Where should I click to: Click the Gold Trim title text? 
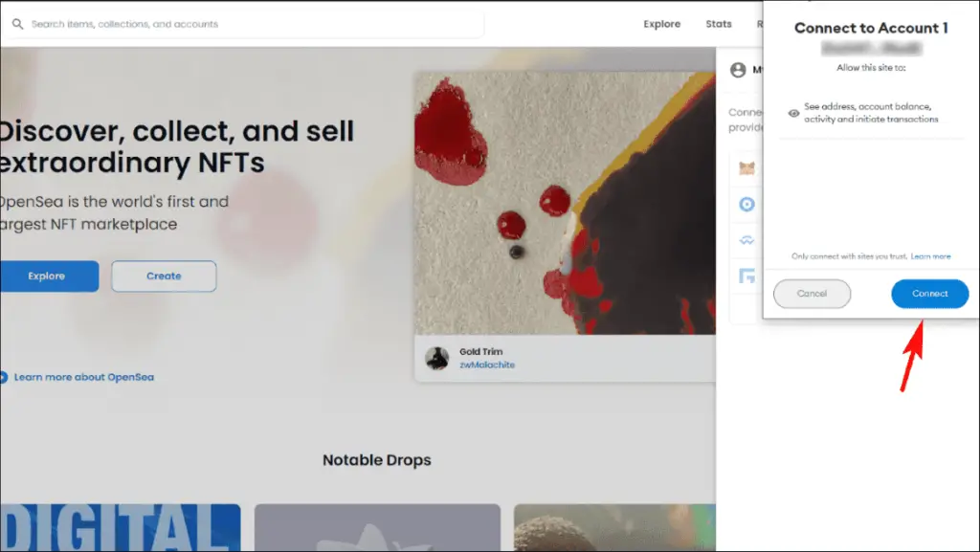480,351
